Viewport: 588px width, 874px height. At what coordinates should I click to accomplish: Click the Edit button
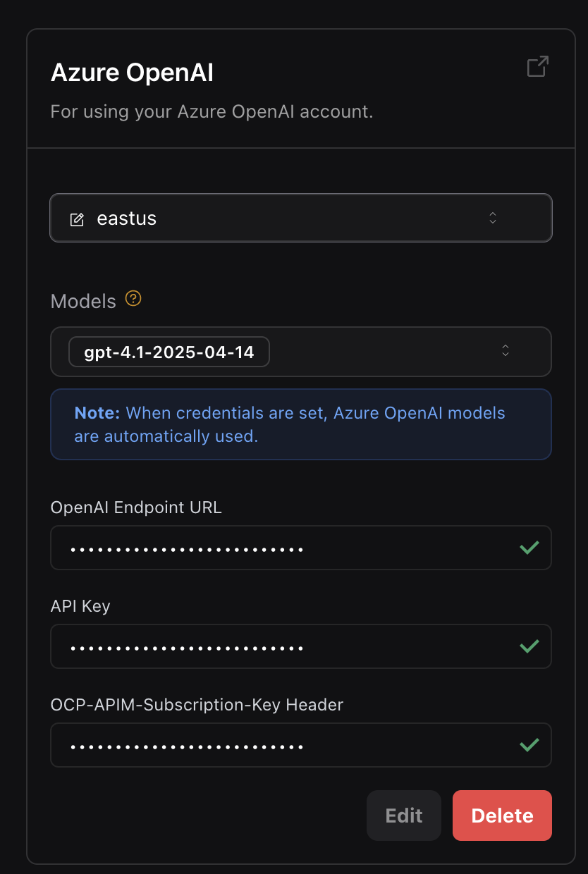pyautogui.click(x=403, y=815)
